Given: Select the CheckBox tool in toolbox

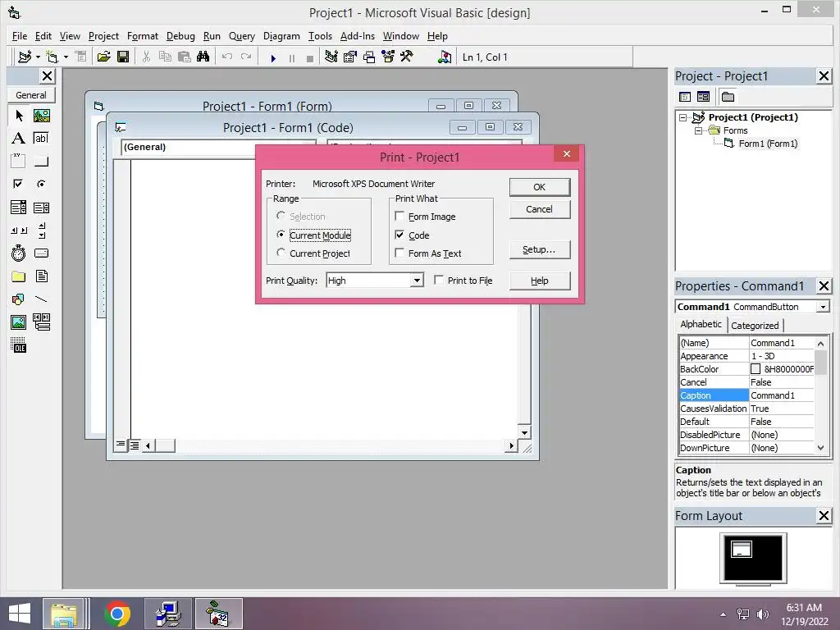Looking at the screenshot, I should [x=19, y=185].
